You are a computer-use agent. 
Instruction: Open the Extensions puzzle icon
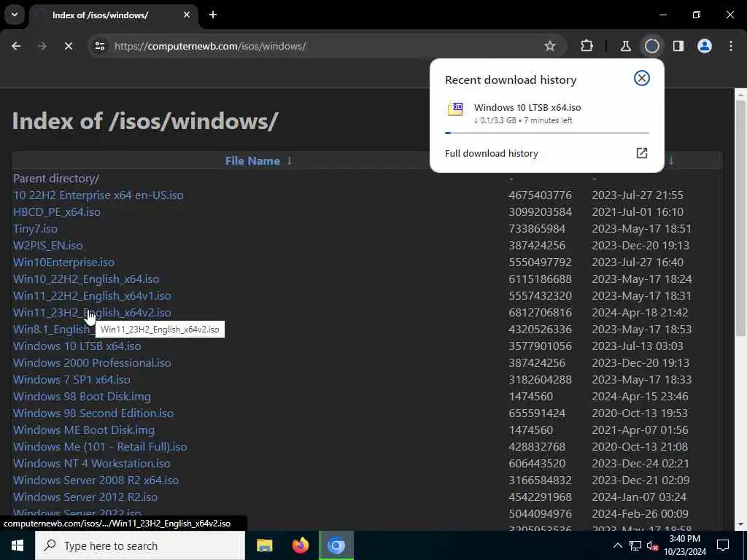coord(587,46)
